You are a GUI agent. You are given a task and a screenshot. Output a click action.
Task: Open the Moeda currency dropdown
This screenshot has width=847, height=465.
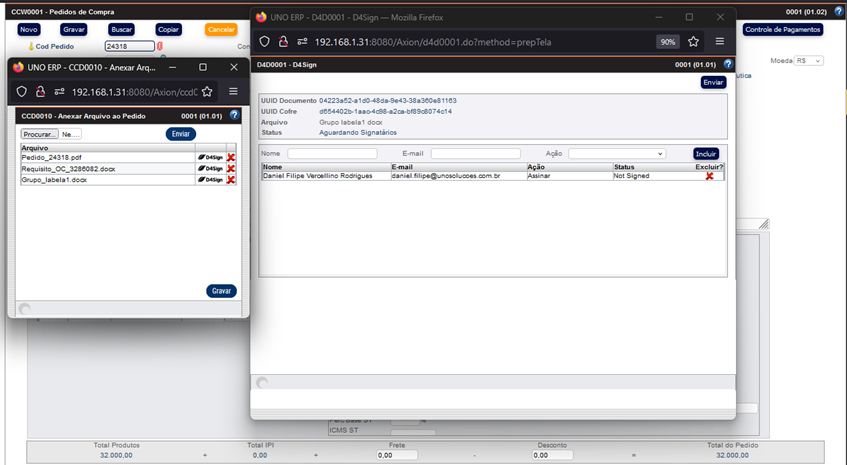tap(808, 61)
